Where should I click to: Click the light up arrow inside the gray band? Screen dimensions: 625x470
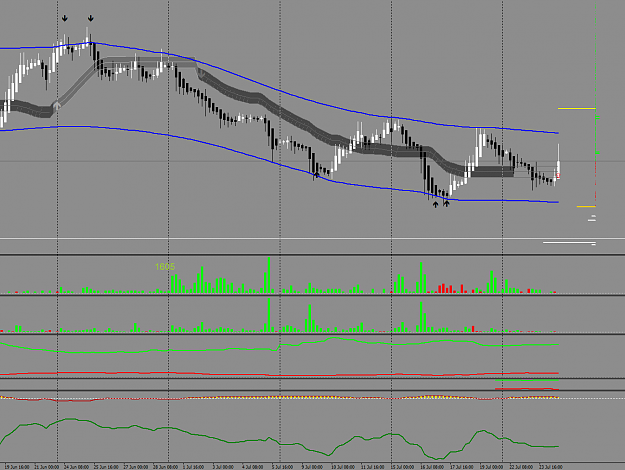coord(57,106)
